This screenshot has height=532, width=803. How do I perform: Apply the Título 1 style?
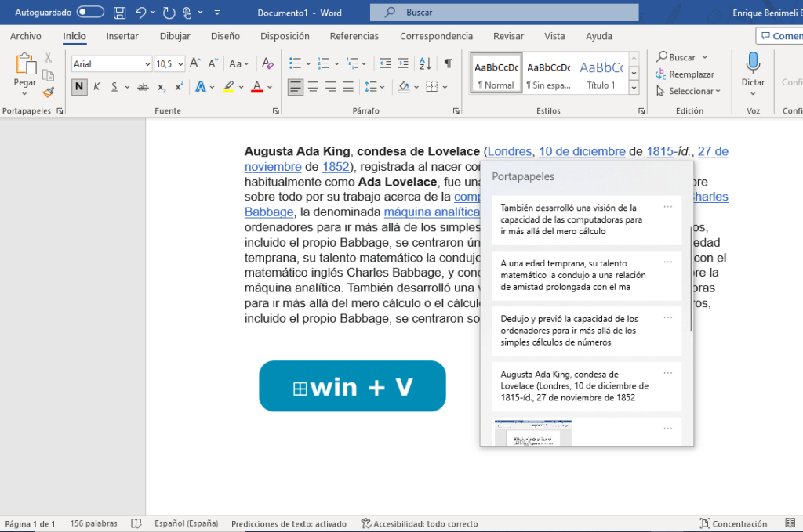point(601,74)
